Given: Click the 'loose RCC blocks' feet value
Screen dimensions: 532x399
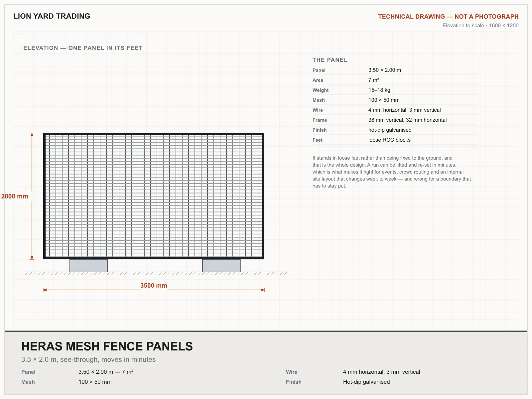Looking at the screenshot, I should pos(389,140).
